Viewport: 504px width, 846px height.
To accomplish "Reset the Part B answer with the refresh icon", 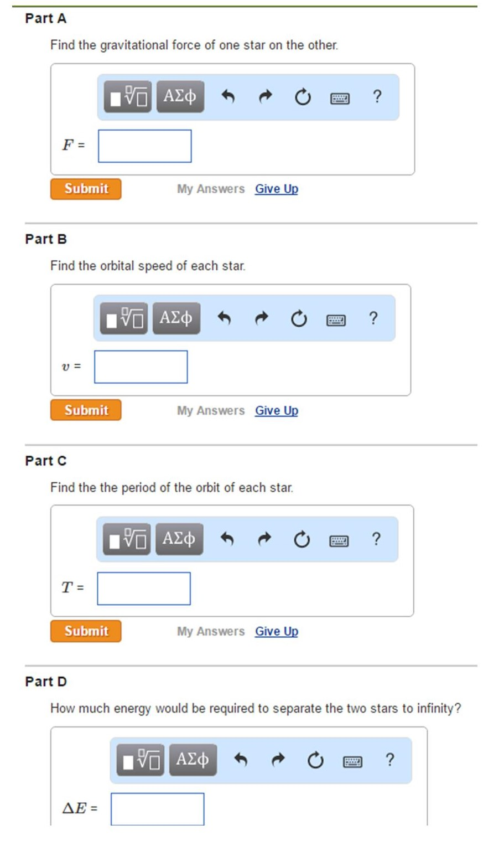I will [x=298, y=317].
